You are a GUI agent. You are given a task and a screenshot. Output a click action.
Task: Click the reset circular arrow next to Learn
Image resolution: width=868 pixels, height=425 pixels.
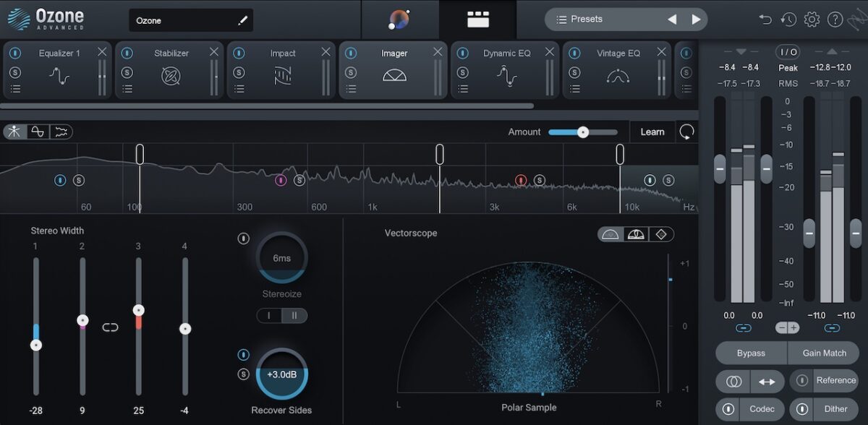pyautogui.click(x=686, y=132)
